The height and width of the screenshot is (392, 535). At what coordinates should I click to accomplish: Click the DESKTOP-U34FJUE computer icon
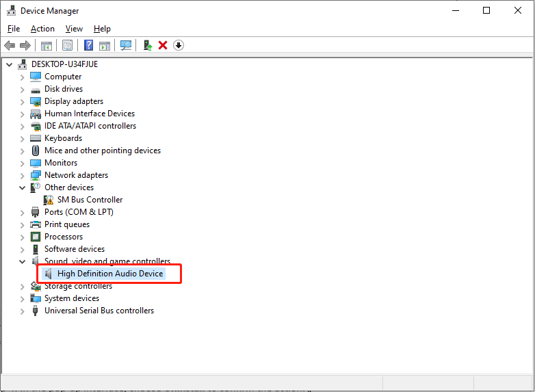[23, 64]
